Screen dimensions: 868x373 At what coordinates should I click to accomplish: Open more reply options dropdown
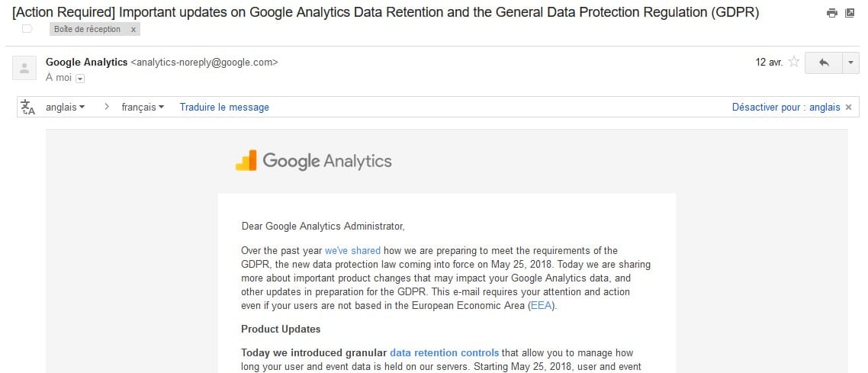pos(851,63)
